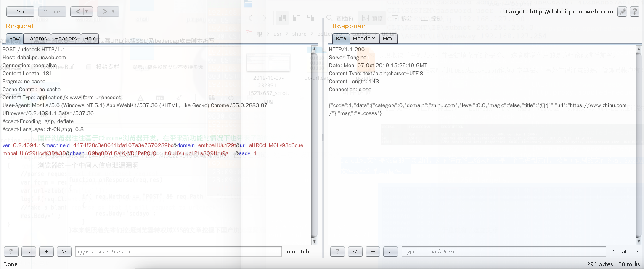Go to previous match in request search
644x269 pixels.
tap(29, 251)
